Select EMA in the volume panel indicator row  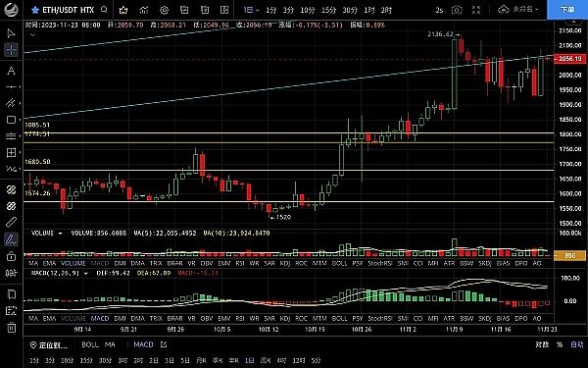(49, 263)
